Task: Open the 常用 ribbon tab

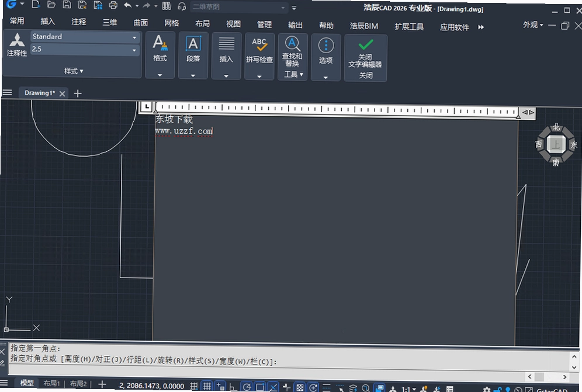Action: (17, 21)
